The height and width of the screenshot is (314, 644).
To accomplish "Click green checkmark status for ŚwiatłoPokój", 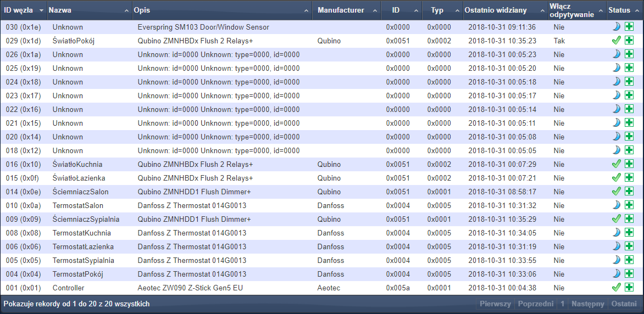I will 616,41.
